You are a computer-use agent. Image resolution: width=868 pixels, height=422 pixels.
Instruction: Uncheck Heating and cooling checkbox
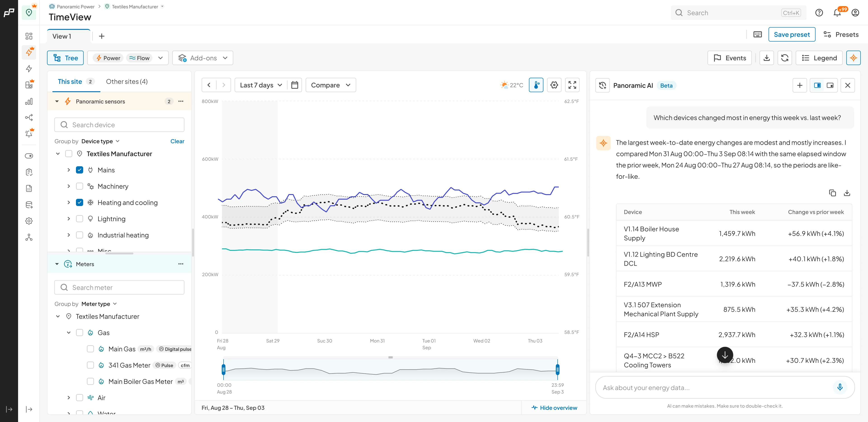pos(80,202)
